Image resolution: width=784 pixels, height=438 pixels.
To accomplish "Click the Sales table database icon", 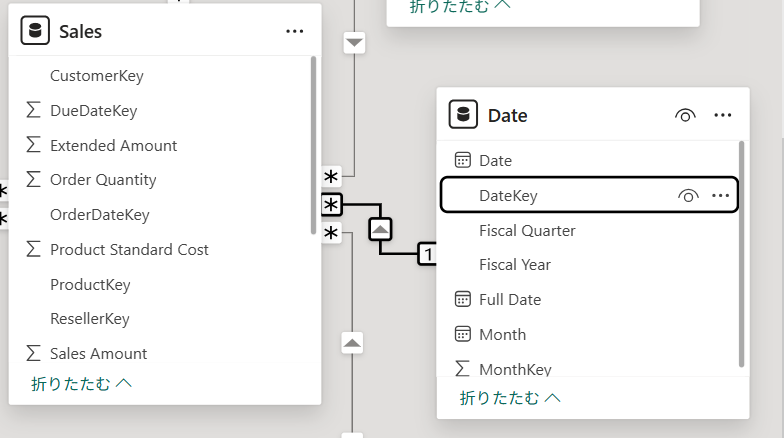I will (x=35, y=31).
